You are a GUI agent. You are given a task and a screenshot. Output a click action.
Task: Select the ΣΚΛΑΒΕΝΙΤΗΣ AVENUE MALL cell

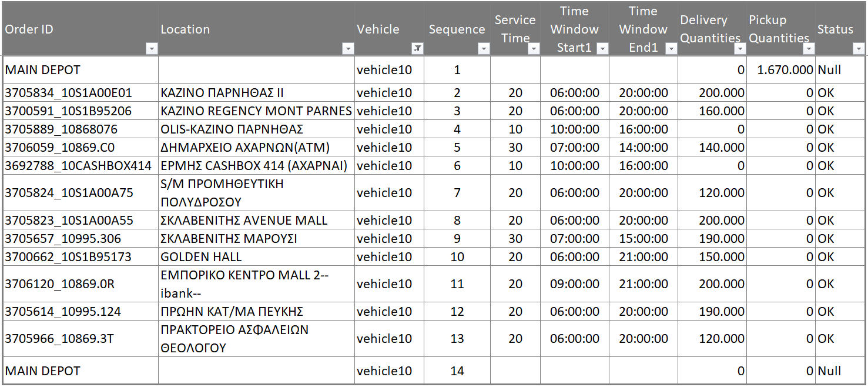[x=256, y=221]
